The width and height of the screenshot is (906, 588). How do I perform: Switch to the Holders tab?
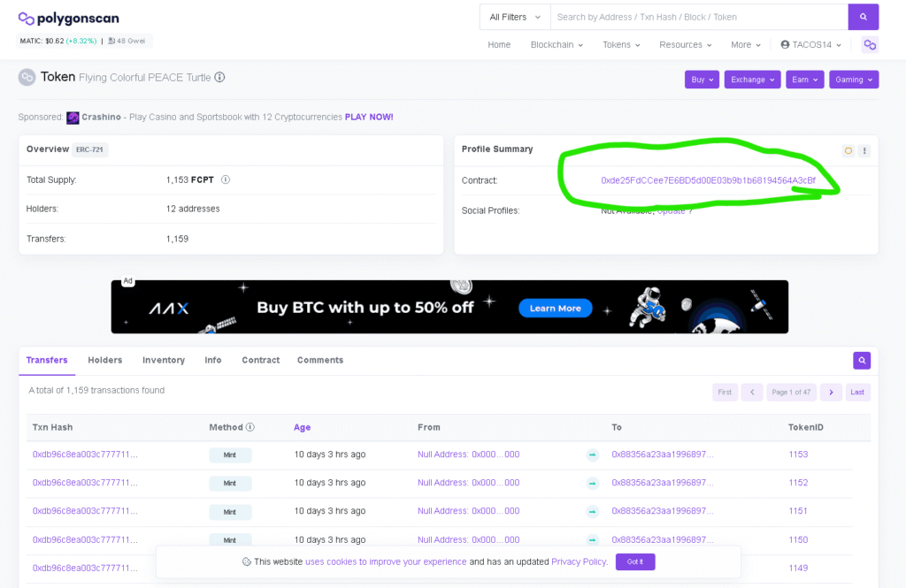point(104,360)
